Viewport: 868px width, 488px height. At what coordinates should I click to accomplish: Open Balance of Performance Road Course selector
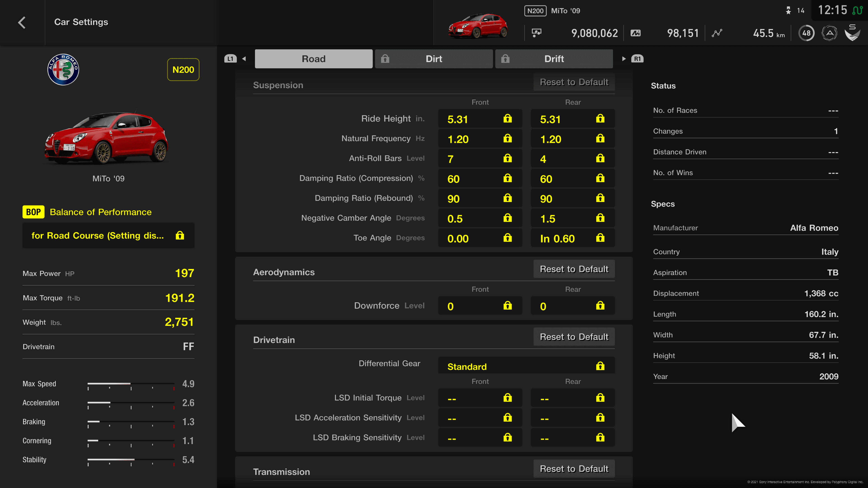coord(108,235)
